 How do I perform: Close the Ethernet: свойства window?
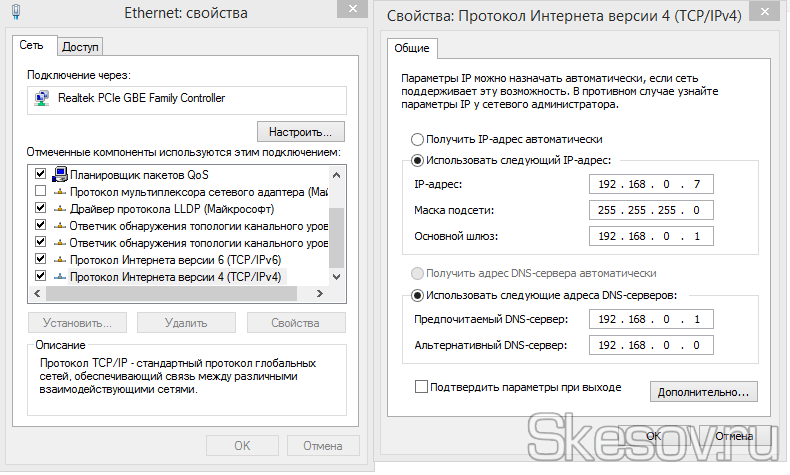click(x=349, y=11)
